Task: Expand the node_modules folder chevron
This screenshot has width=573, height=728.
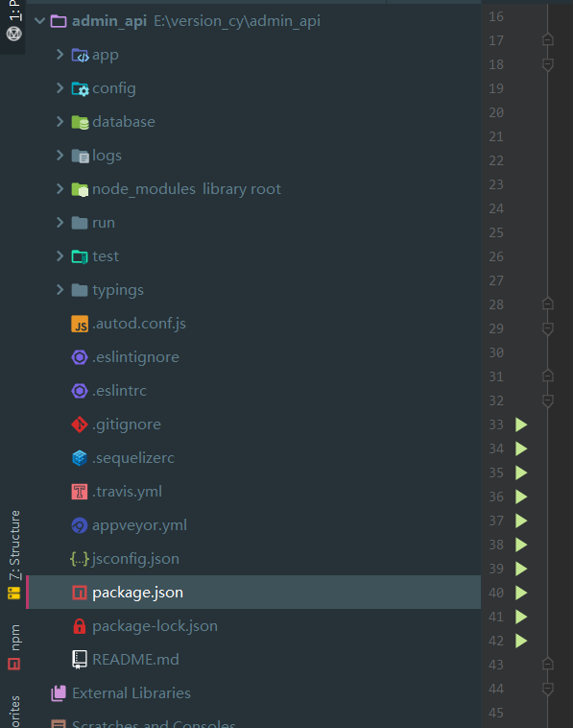Action: click(60, 188)
